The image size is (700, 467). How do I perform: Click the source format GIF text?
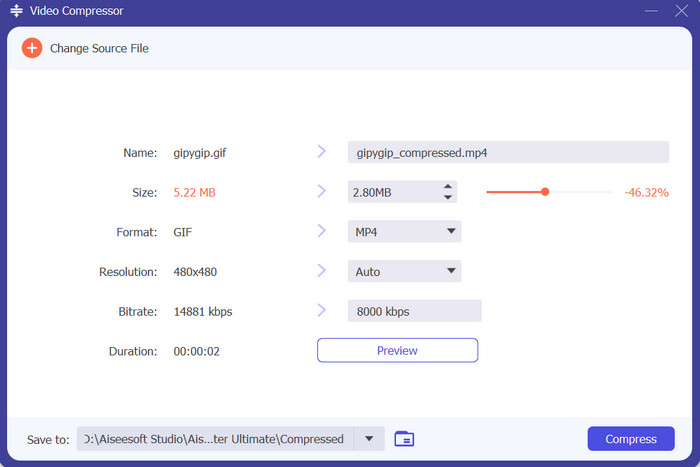coord(183,232)
